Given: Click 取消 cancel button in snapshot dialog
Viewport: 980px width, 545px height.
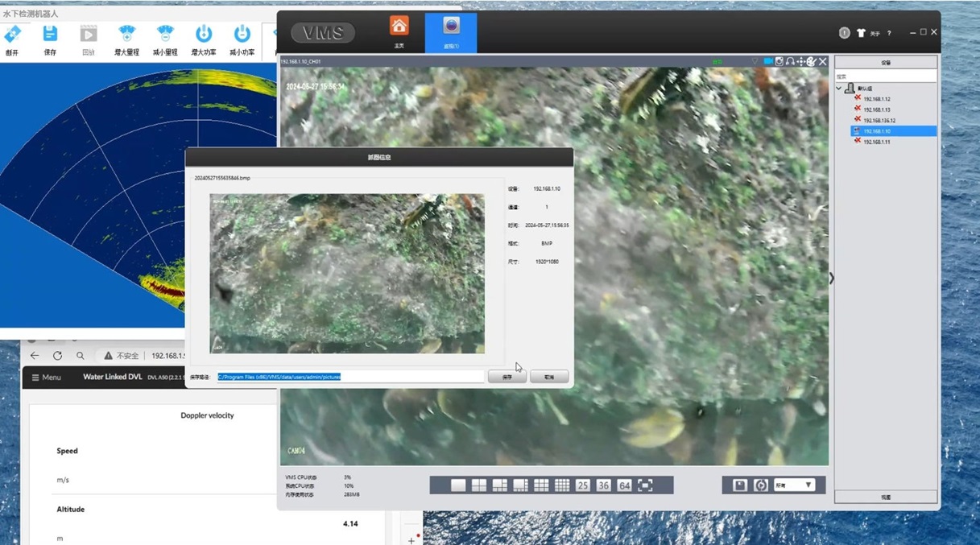Looking at the screenshot, I should (x=549, y=376).
